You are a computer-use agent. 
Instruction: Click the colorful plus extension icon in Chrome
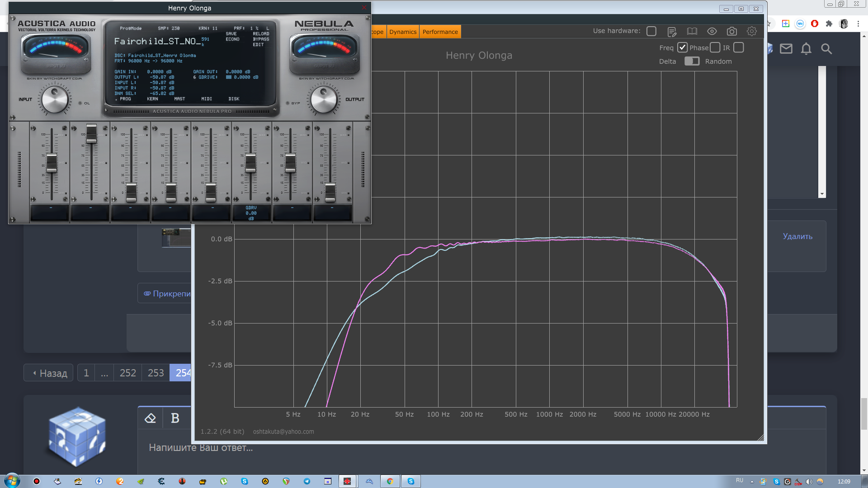pyautogui.click(x=786, y=23)
